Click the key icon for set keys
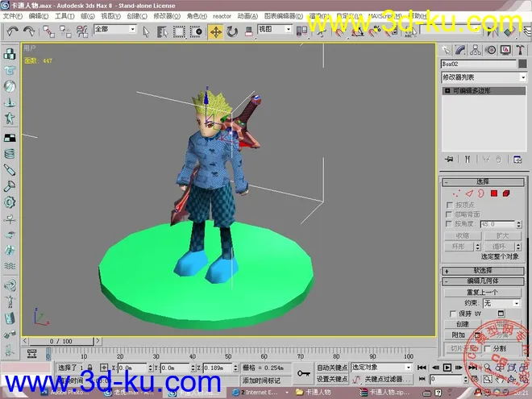Screen dimensions: 532x399 click(x=304, y=372)
